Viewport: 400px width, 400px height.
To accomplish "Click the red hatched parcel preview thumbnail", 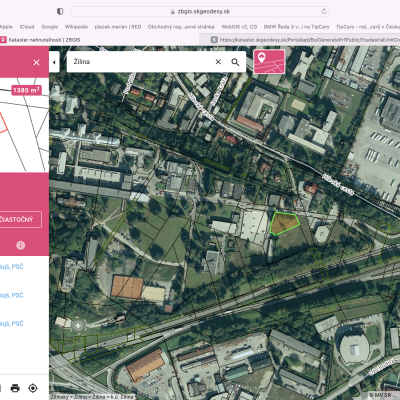I will pyautogui.click(x=3, y=123).
